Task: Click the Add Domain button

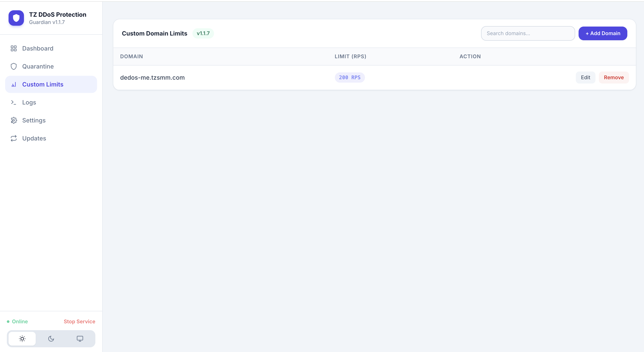Action: click(603, 33)
